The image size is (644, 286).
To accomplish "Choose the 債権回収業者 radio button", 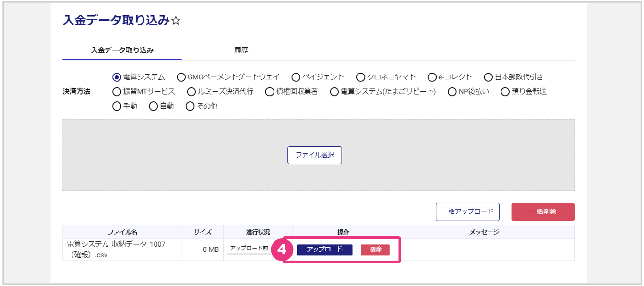I will (269, 91).
